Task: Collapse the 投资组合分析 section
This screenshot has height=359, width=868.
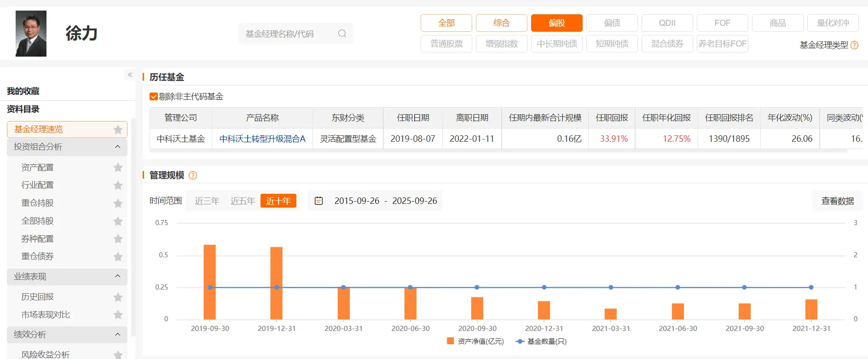Action: pos(117,147)
